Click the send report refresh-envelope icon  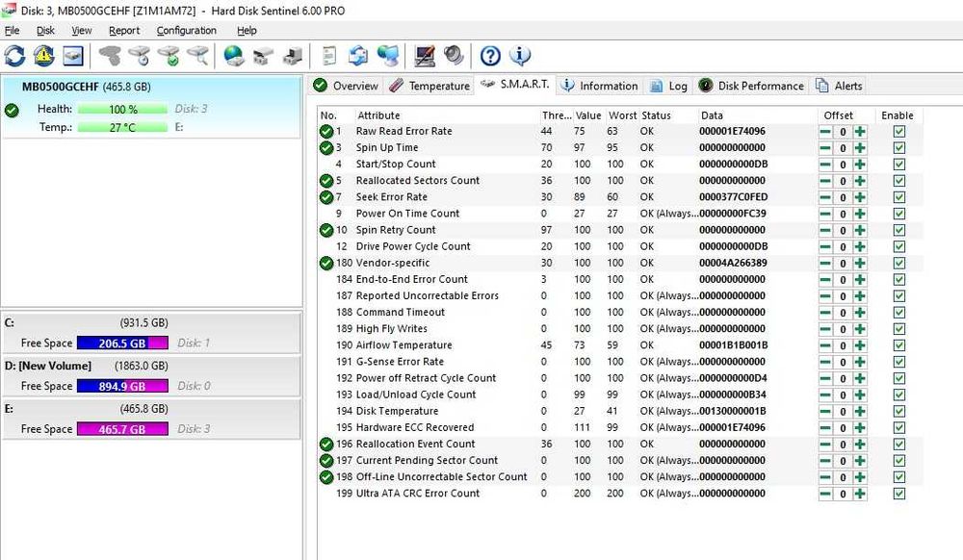[358, 56]
